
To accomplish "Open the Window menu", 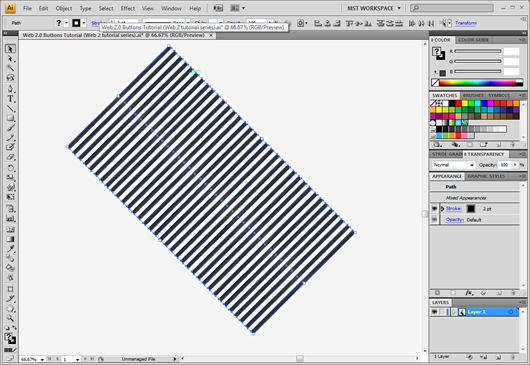I will coord(171,8).
